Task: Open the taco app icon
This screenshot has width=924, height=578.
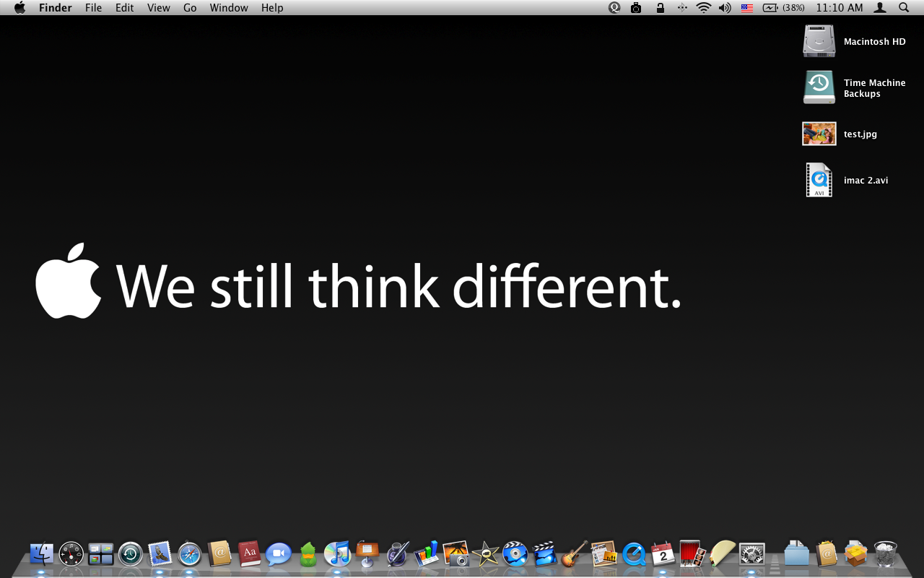Action: coord(723,554)
